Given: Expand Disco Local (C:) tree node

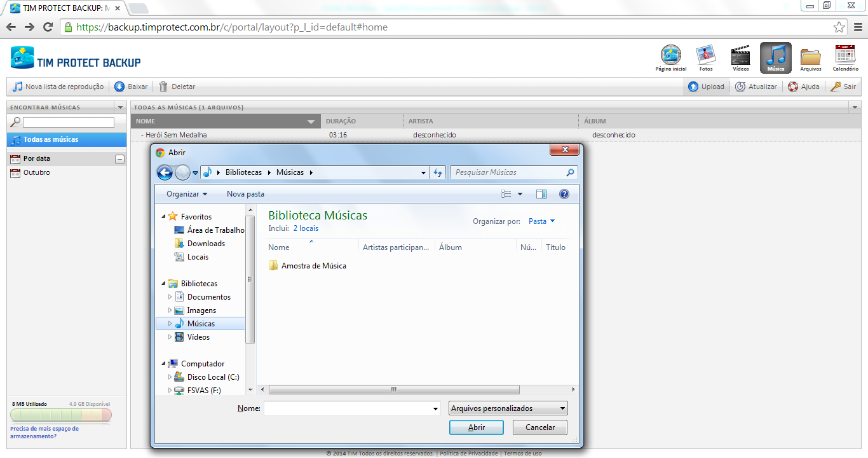Looking at the screenshot, I should pyautogui.click(x=170, y=377).
